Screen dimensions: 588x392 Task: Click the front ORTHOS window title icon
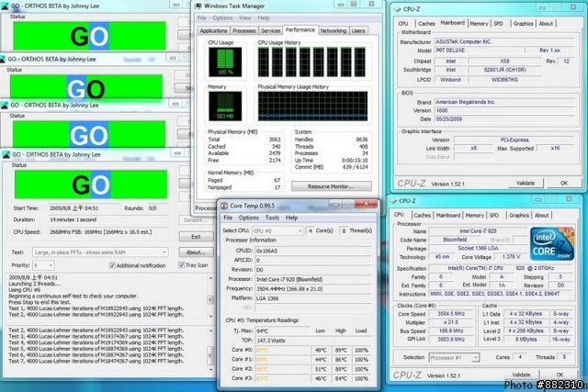6,155
